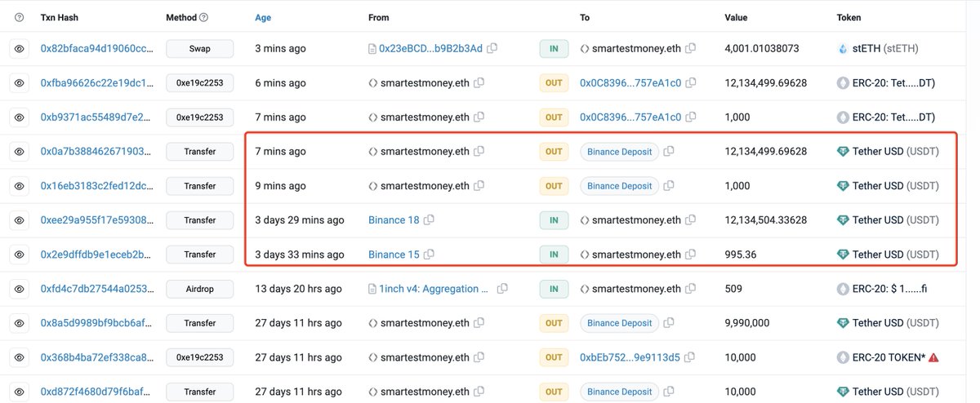The height and width of the screenshot is (403, 980).
Task: Preview transaction 0x8a5d9989bf9bcb6af with eye icon
Action: click(20, 323)
